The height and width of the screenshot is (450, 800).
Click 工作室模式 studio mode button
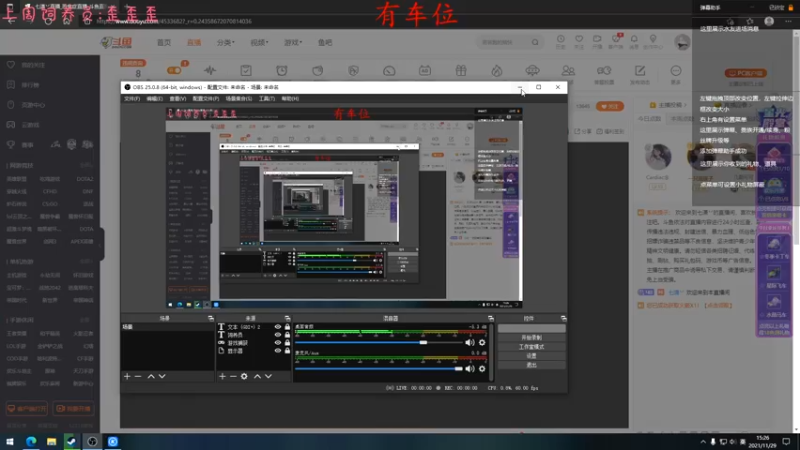[532, 347]
